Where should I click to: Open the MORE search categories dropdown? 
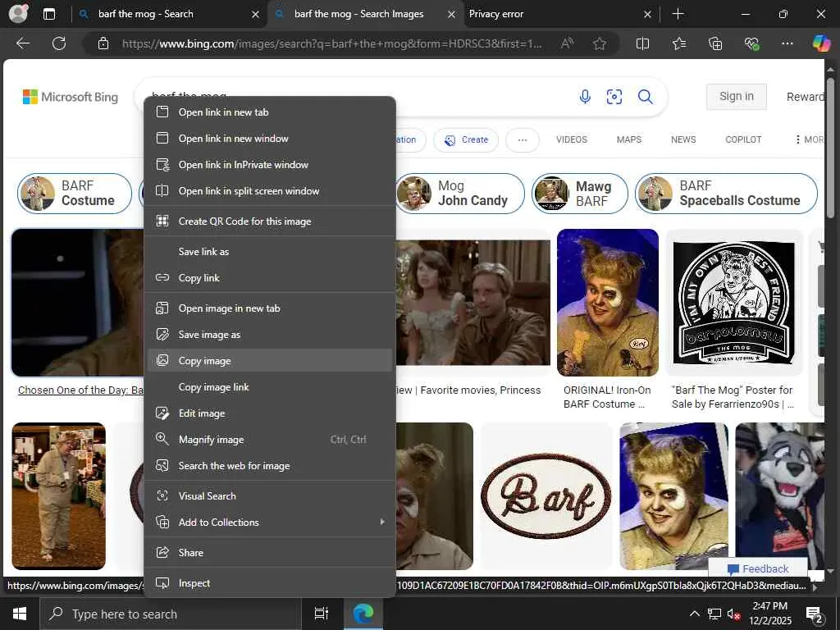coord(810,139)
